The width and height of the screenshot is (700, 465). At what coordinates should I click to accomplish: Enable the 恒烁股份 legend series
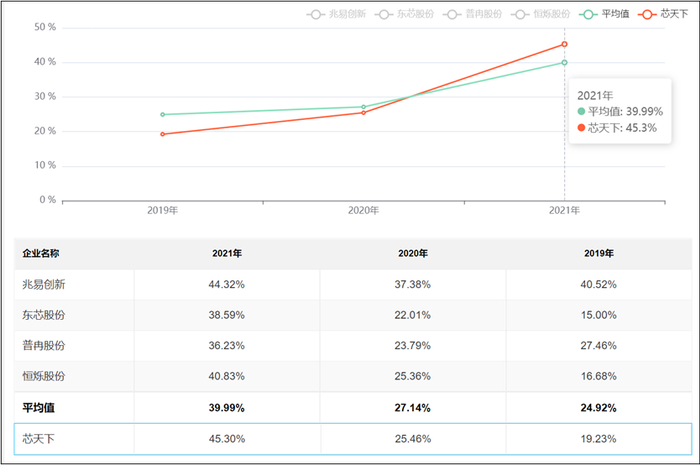pyautogui.click(x=540, y=14)
